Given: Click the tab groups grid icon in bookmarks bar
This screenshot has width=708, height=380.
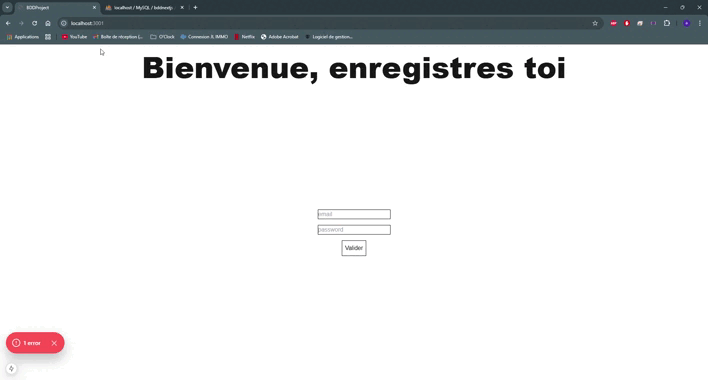Looking at the screenshot, I should point(48,37).
